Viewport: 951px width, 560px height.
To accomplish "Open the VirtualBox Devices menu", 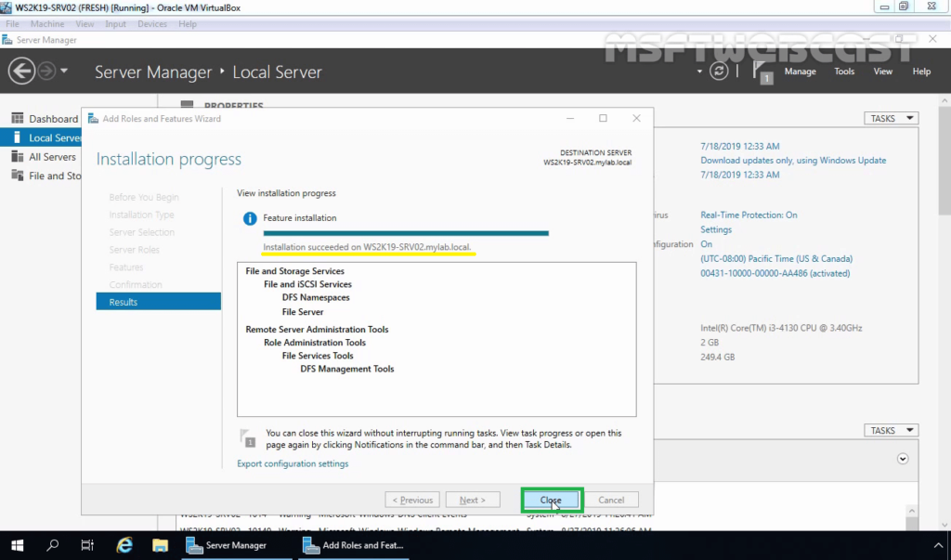I will [x=152, y=23].
